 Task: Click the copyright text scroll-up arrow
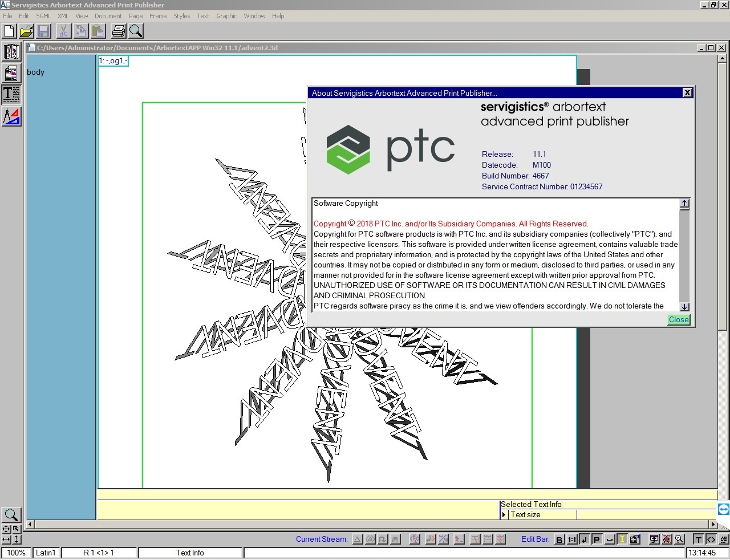click(684, 204)
